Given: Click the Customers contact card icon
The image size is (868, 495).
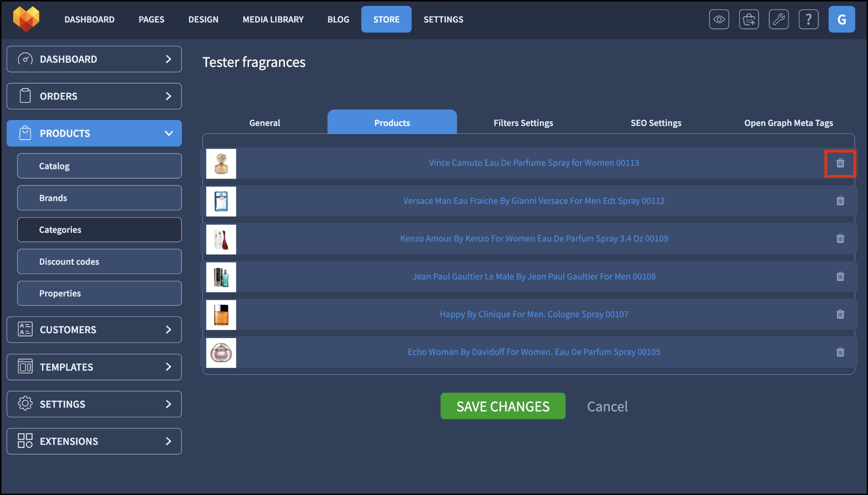Looking at the screenshot, I should [x=25, y=329].
